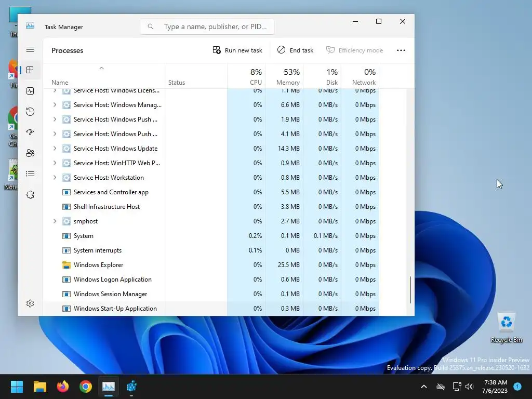
Task: Select the Windows Session Manager row
Action: coord(211,294)
